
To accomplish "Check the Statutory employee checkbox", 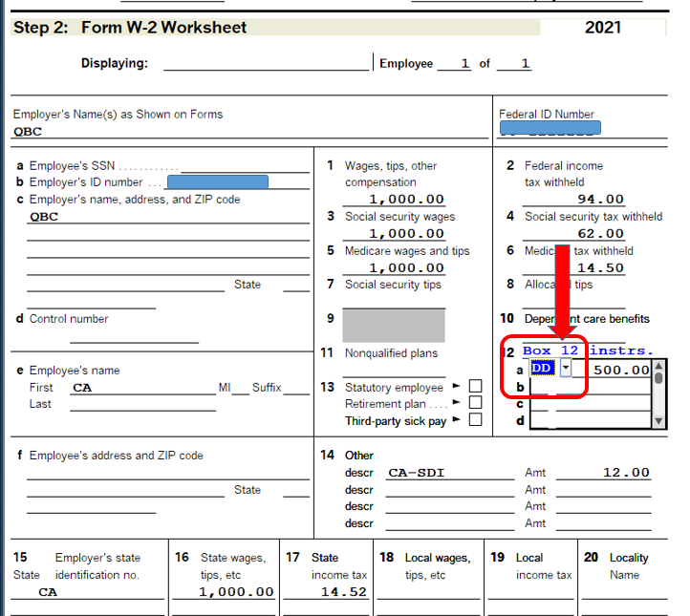I will (475, 386).
